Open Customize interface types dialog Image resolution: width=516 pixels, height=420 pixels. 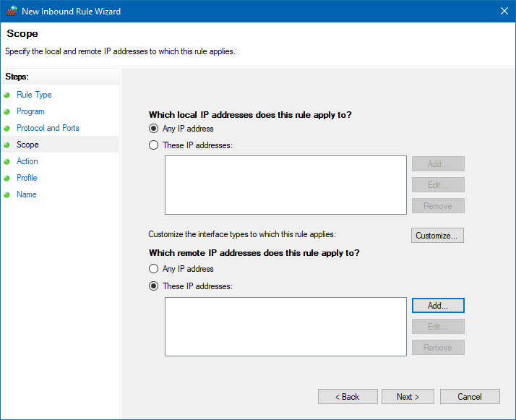click(437, 236)
